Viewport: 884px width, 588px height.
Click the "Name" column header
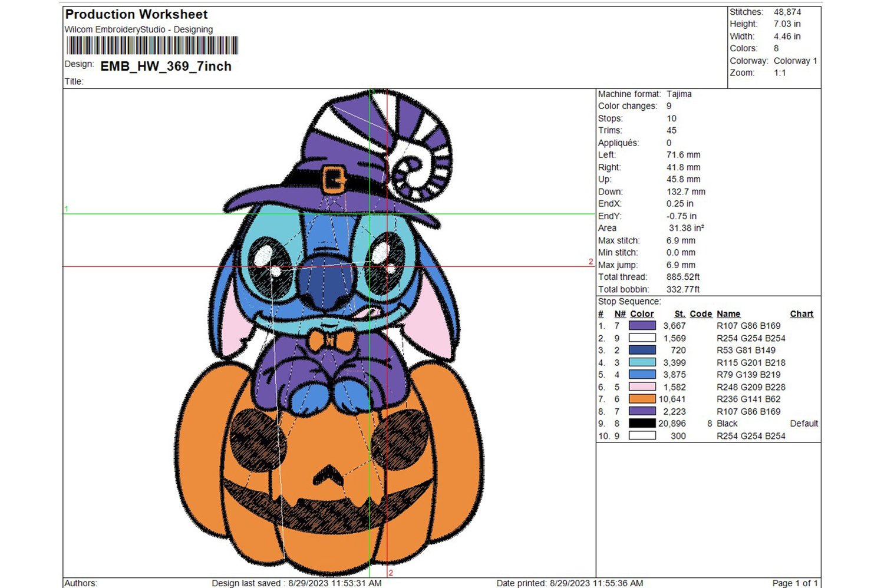click(x=728, y=314)
